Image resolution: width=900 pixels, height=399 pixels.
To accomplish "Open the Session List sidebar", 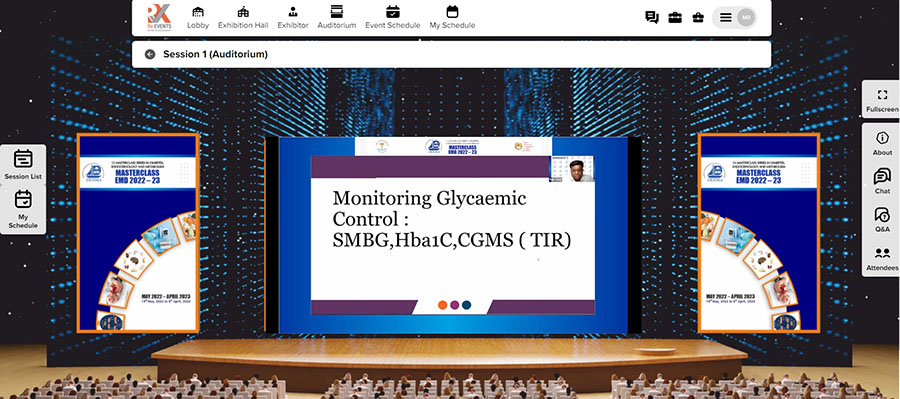I will 23,164.
